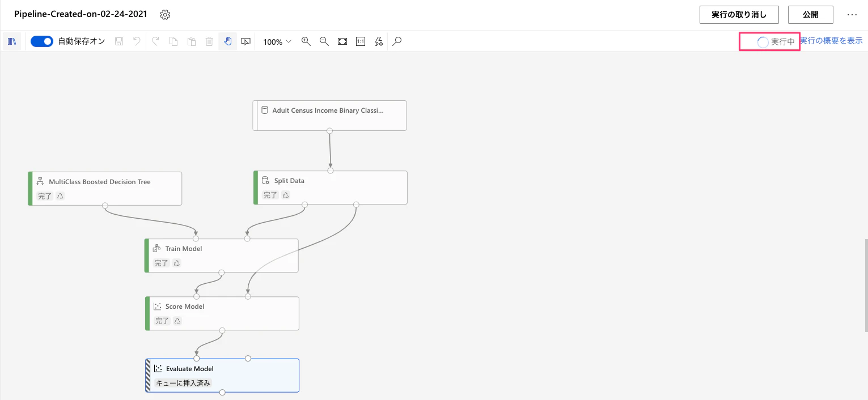868x400 pixels.
Task: Click the Train Model bottom output port
Action: point(222,273)
